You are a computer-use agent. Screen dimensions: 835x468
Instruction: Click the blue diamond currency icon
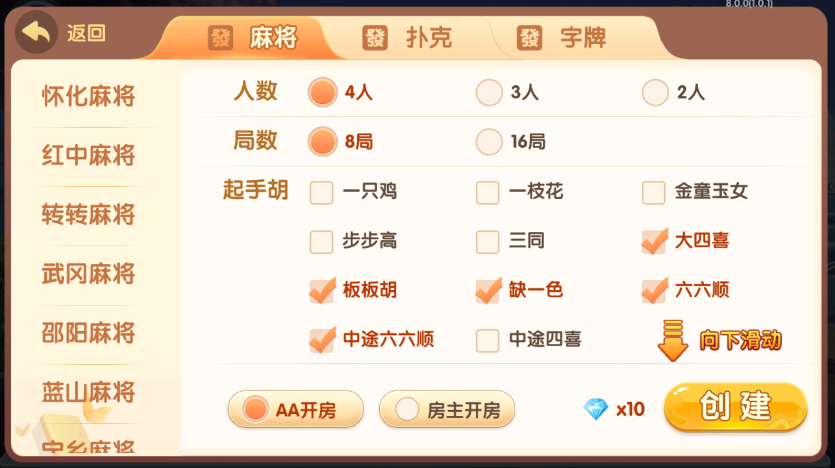(596, 408)
